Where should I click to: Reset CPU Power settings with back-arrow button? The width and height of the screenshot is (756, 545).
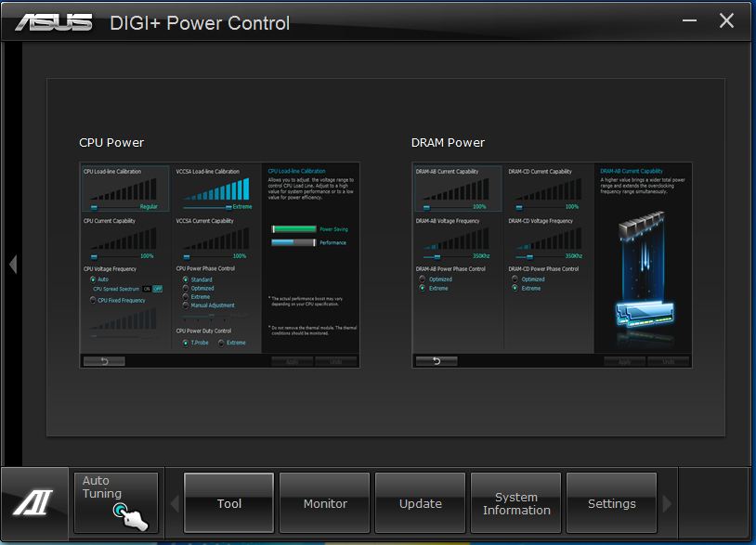click(104, 361)
